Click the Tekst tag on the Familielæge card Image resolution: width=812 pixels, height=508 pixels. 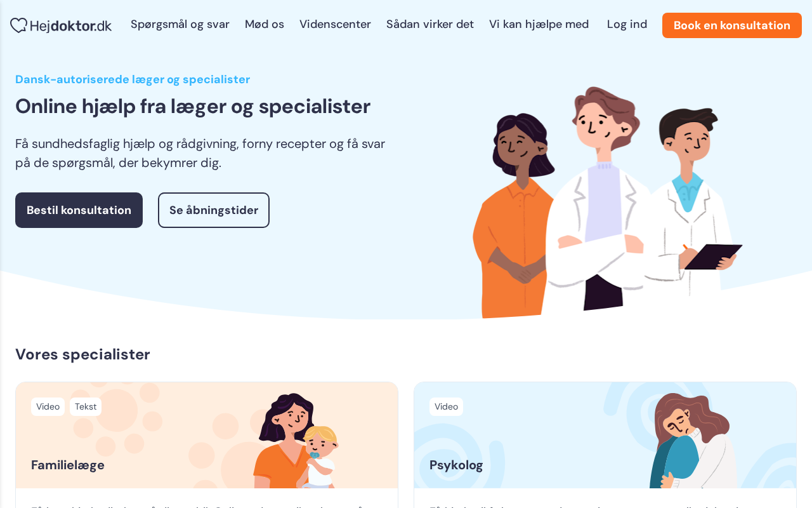pos(86,406)
